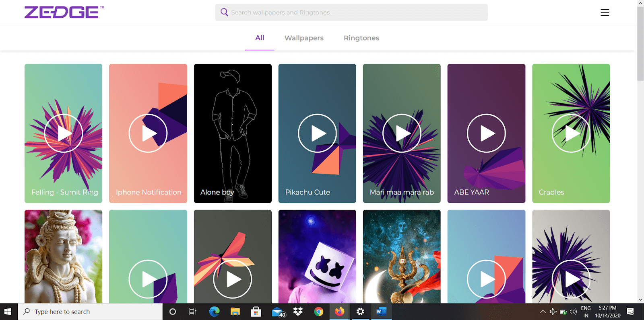The height and width of the screenshot is (320, 644).
Task: Open the Action Center notifications icon
Action: tap(630, 312)
